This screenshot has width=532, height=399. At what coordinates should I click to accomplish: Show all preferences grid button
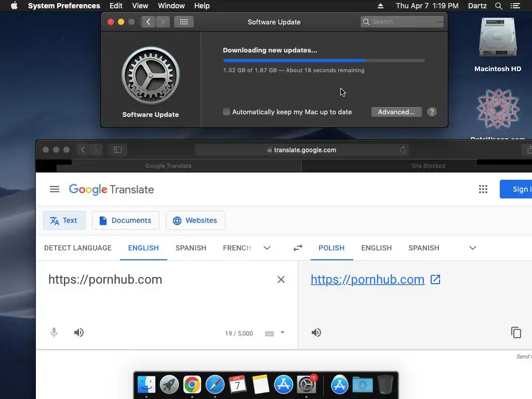coord(184,22)
